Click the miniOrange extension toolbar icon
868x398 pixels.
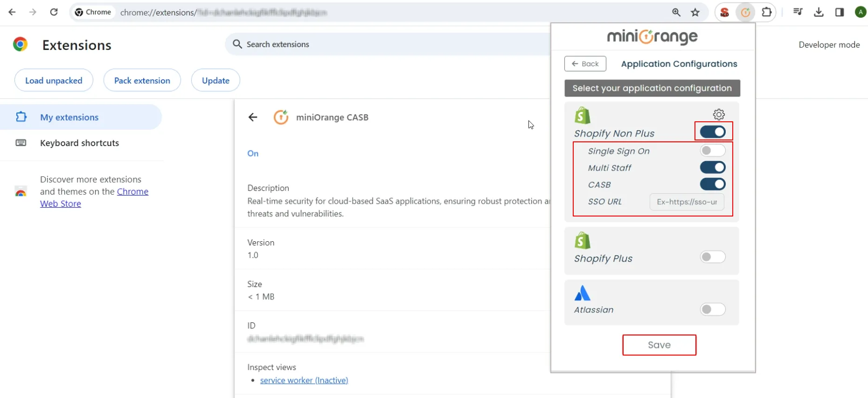[x=745, y=13]
